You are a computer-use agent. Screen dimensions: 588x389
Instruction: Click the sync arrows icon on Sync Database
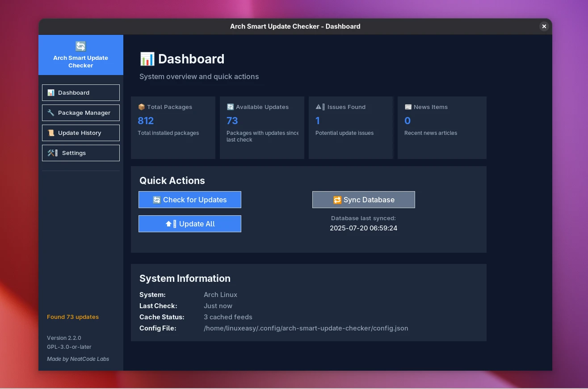[x=337, y=200]
